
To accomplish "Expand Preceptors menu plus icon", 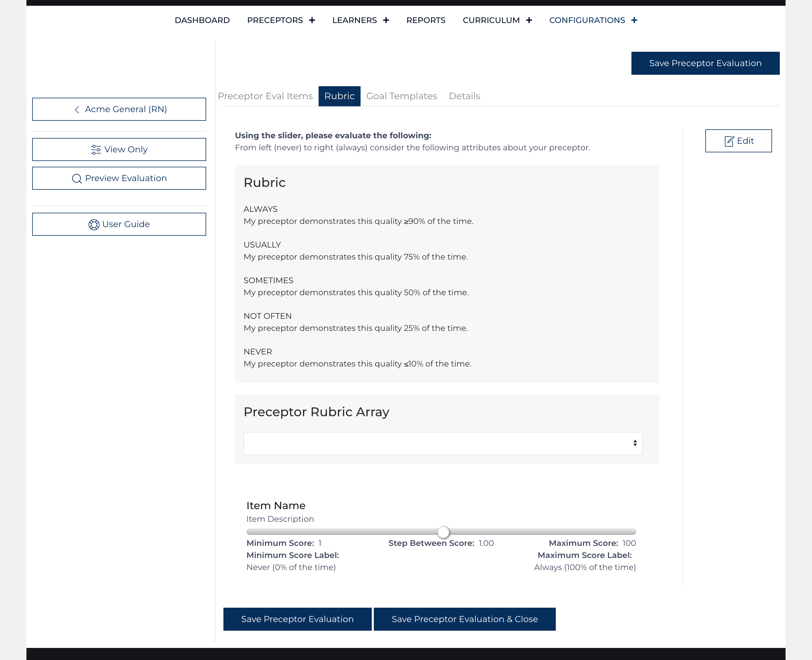I will (x=312, y=20).
